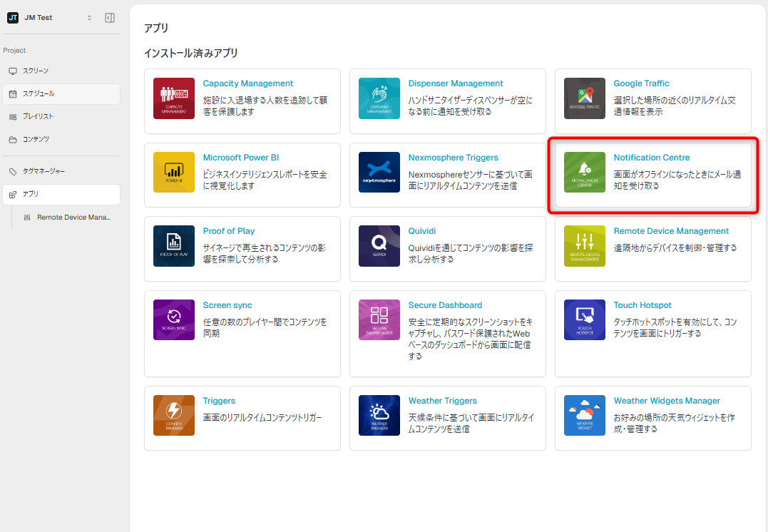Open the Google Traffic app icon
This screenshot has width=768, height=532.
[584, 98]
